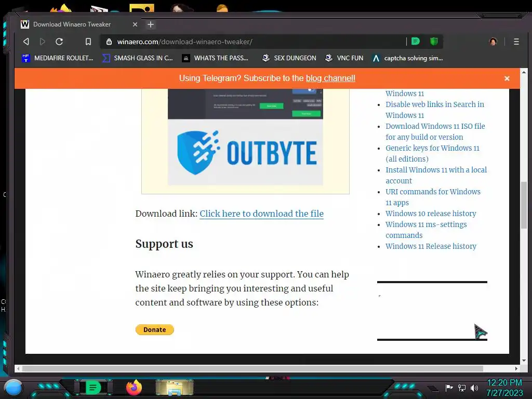
Task: Open File Explorer from the taskbar
Action: (175, 388)
